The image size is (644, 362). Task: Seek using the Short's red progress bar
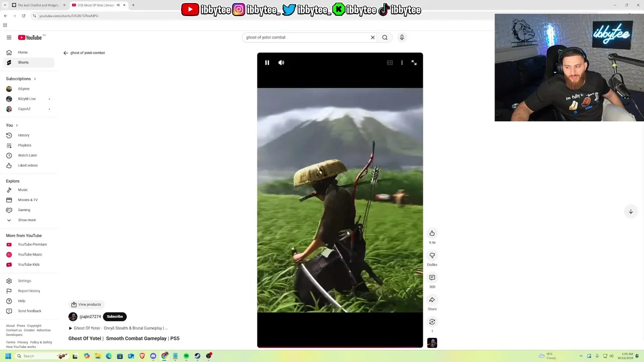tap(340, 347)
